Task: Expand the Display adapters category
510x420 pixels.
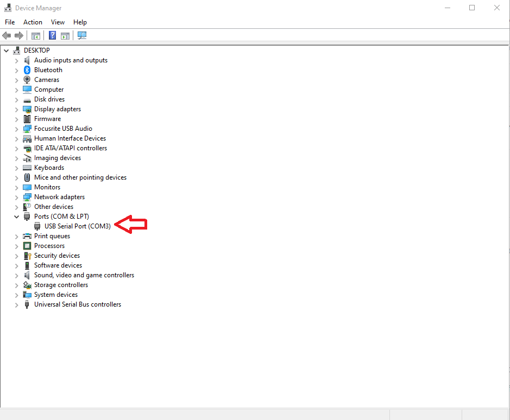Action: point(17,110)
